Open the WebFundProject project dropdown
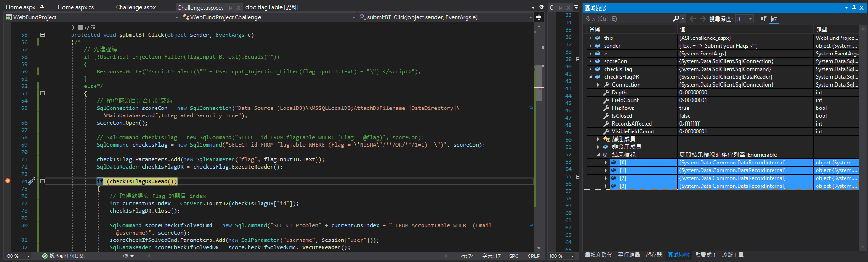Screen dimensions: 868x262 pos(177,17)
